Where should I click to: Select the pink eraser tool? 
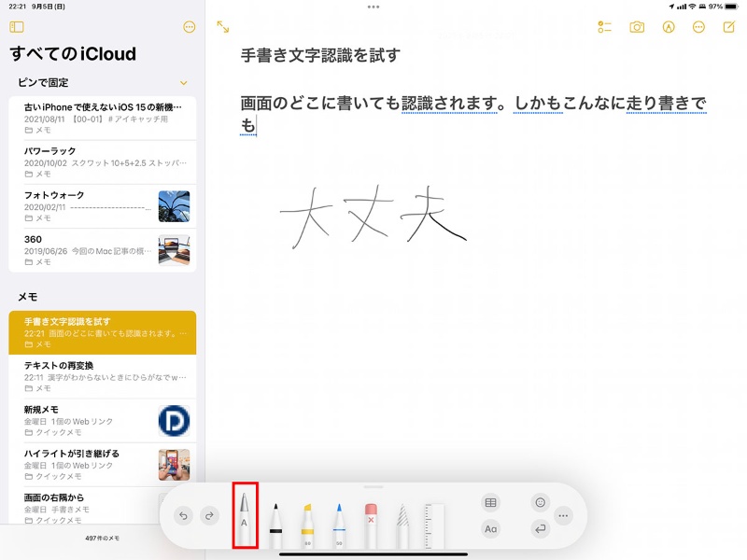click(x=372, y=516)
